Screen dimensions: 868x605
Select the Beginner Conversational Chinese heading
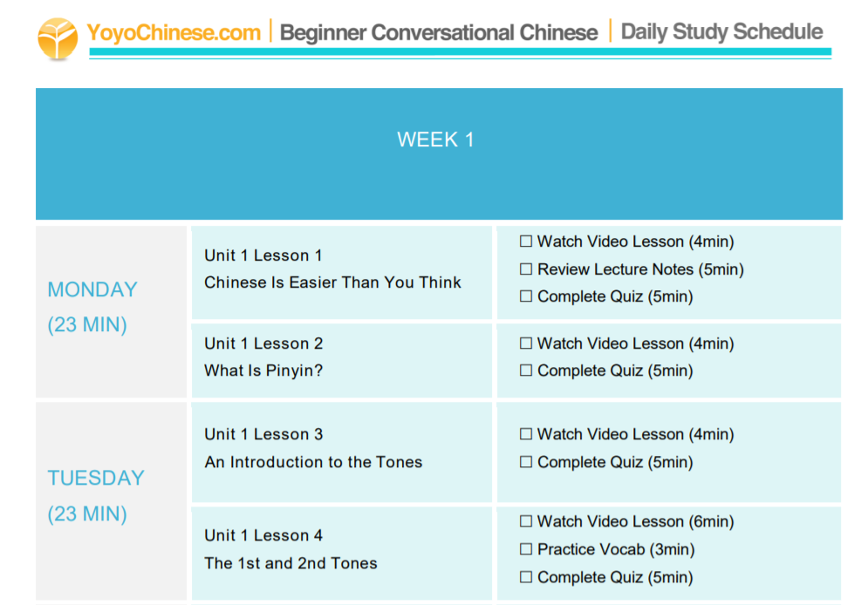(439, 33)
